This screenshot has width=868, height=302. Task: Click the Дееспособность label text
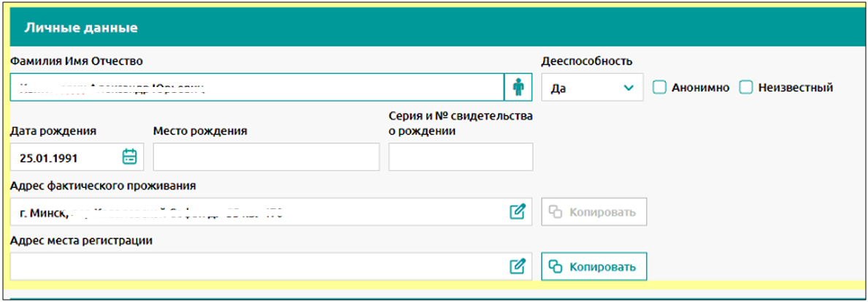[586, 61]
